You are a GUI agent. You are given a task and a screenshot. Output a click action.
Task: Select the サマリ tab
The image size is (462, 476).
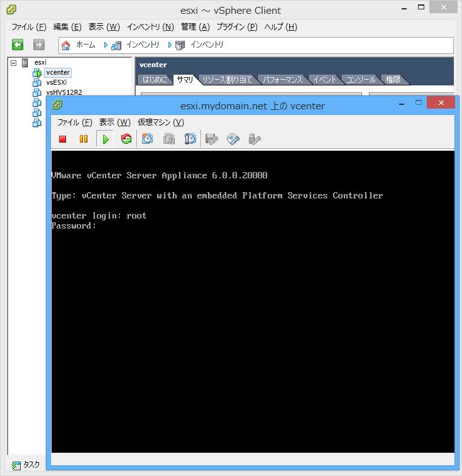185,80
